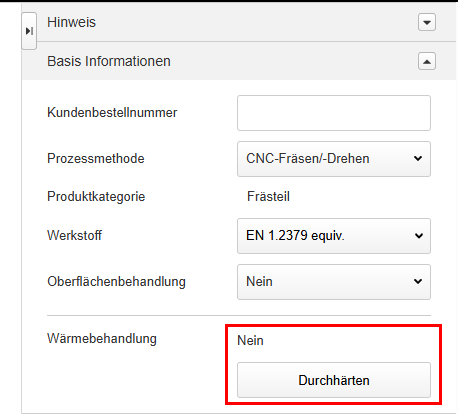Open the Oberflächenbehandlung dropdown

[334, 282]
